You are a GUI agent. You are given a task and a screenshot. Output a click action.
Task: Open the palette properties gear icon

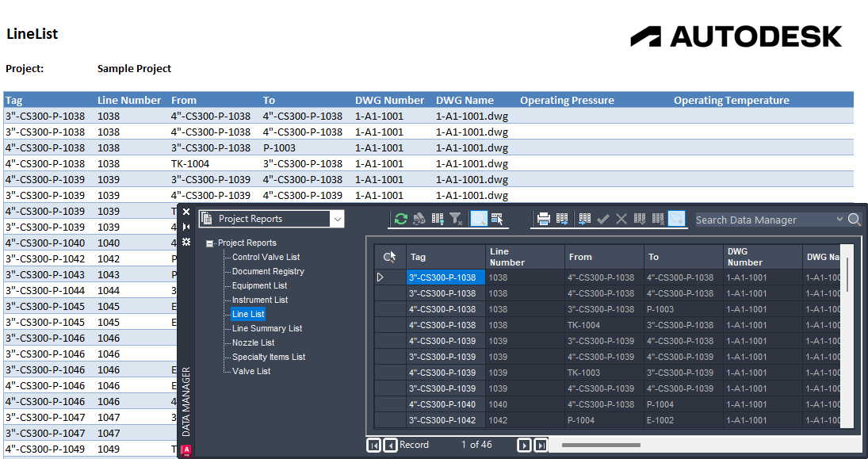tap(186, 242)
